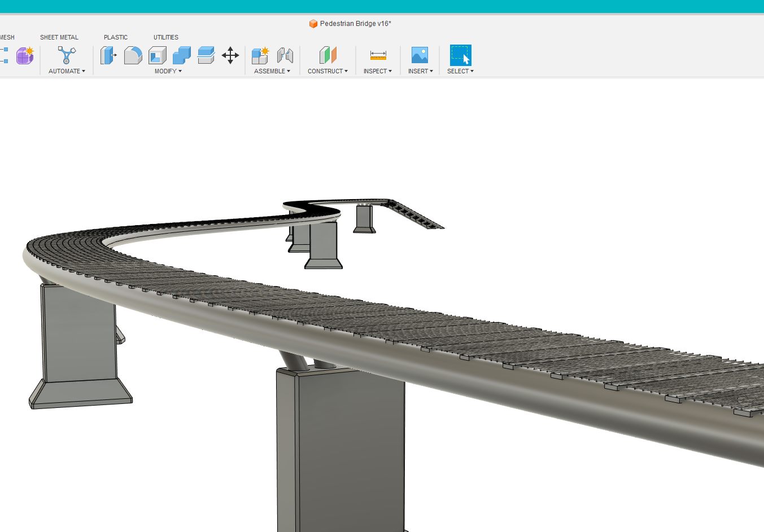Expand the AUTOMATE dropdown
This screenshot has width=764, height=532.
click(66, 71)
